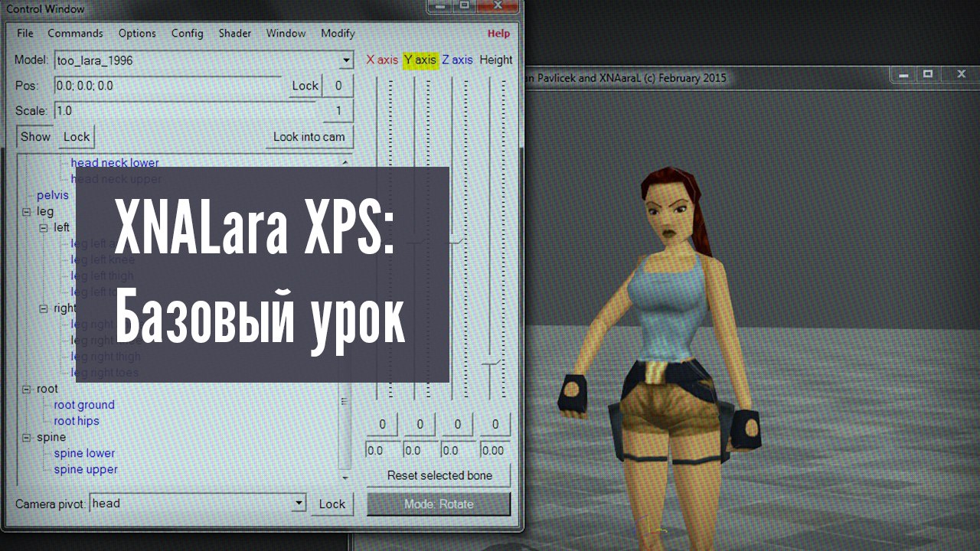Click Reset selected bone

click(x=439, y=475)
